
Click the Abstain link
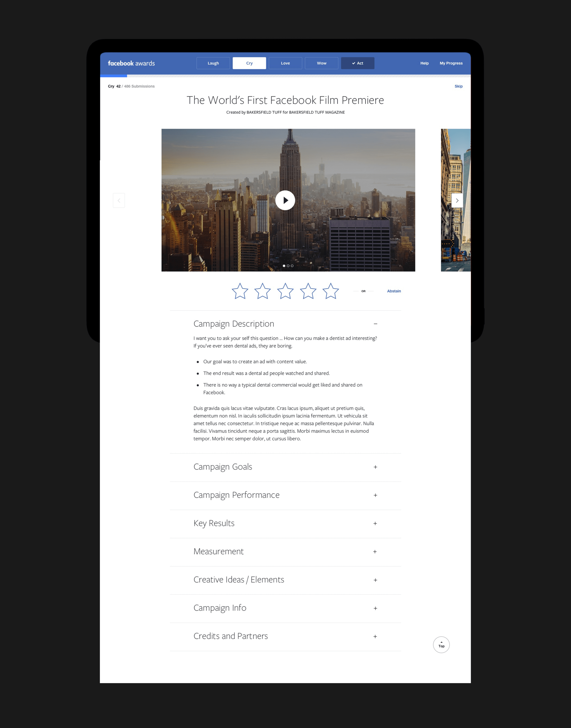393,291
